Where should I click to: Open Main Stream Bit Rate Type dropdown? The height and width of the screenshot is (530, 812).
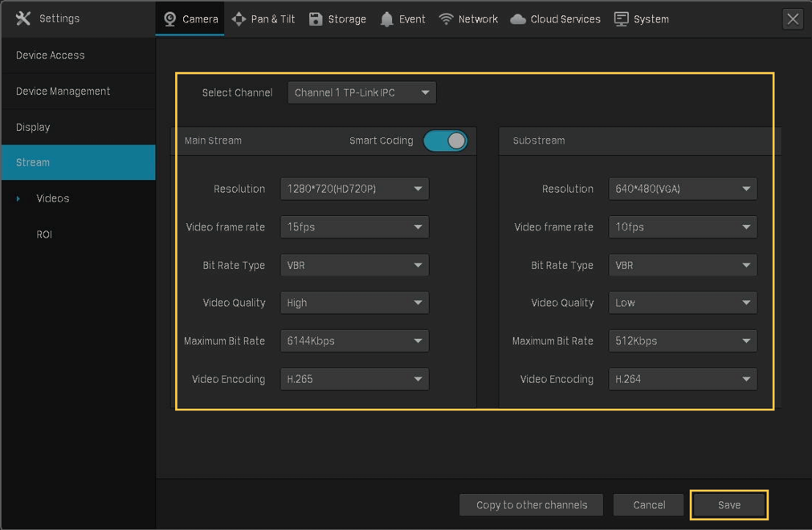pos(354,265)
